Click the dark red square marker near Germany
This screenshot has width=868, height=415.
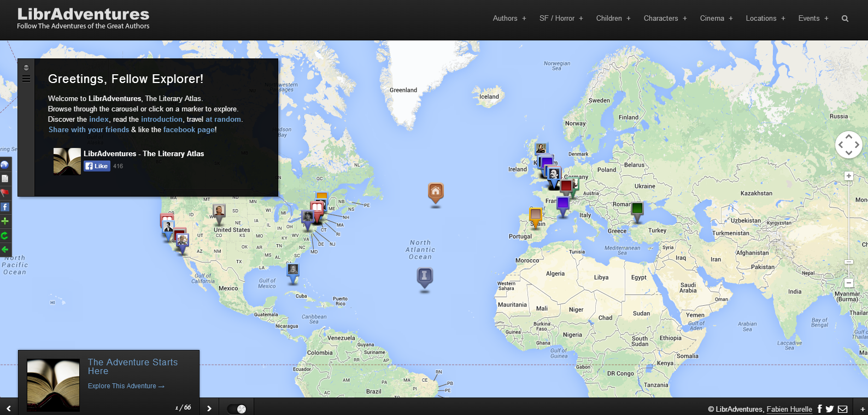pyautogui.click(x=566, y=186)
